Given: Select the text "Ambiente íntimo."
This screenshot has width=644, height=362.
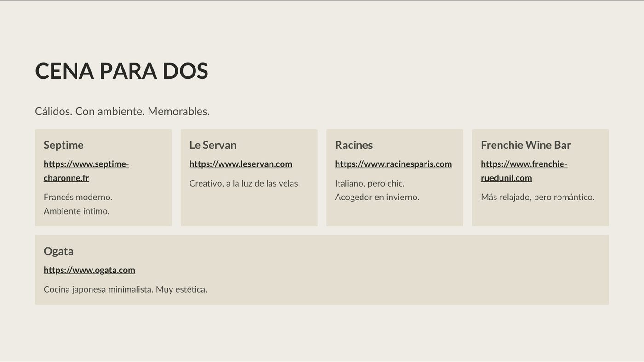Looking at the screenshot, I should (x=76, y=211).
